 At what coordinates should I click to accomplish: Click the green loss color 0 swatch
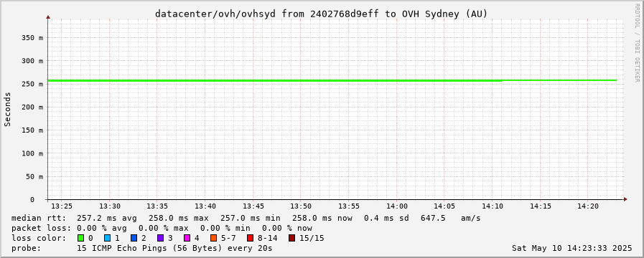(x=80, y=238)
